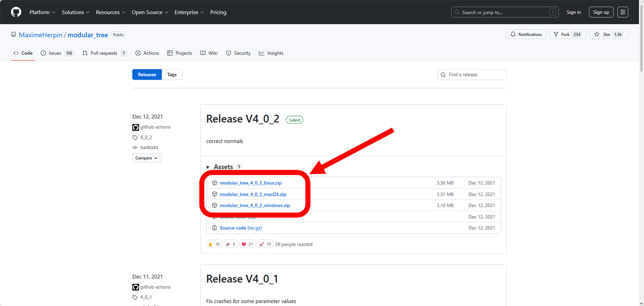Viewport: 644px width, 306px height.
Task: Download modular_tree_4_0_2_windows.zip
Action: pyautogui.click(x=255, y=205)
